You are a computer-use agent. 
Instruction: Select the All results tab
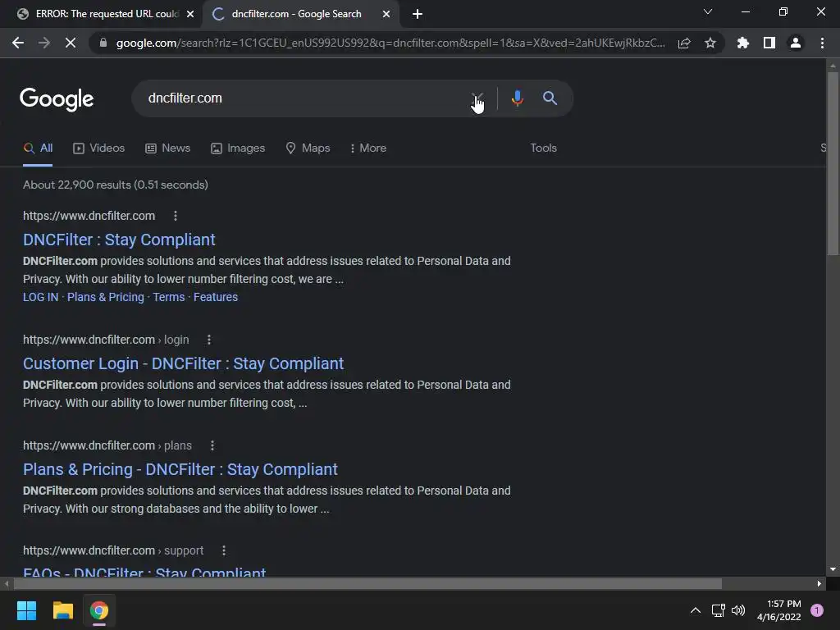pyautogui.click(x=38, y=148)
